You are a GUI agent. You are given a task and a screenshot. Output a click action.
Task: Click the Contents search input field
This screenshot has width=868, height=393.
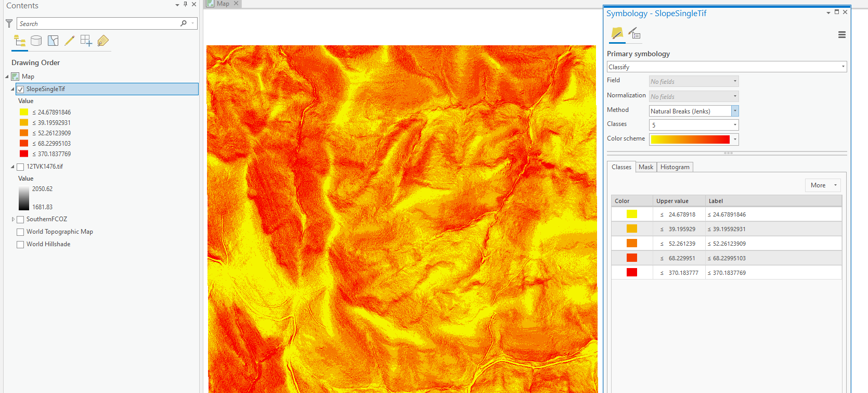point(99,23)
